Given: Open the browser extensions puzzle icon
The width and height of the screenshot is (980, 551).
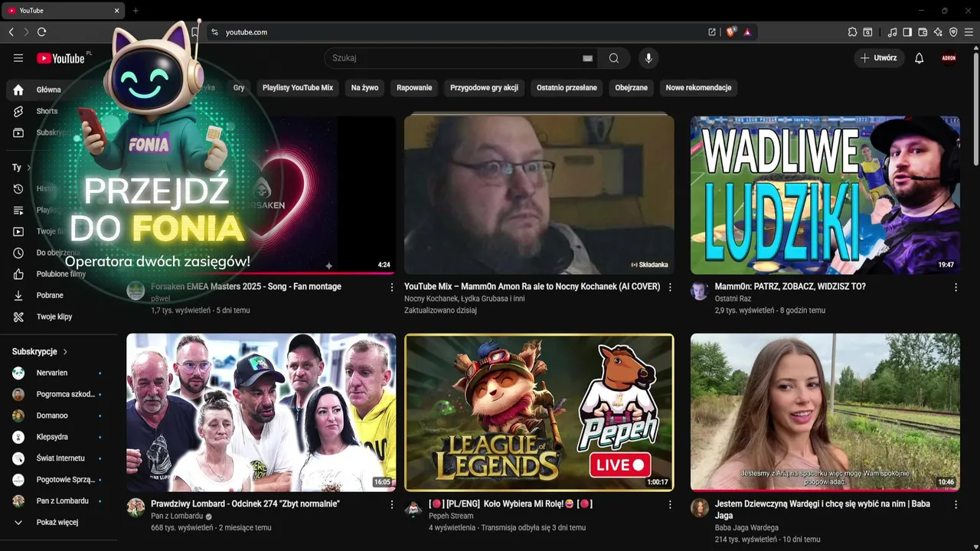Looking at the screenshot, I should [852, 32].
